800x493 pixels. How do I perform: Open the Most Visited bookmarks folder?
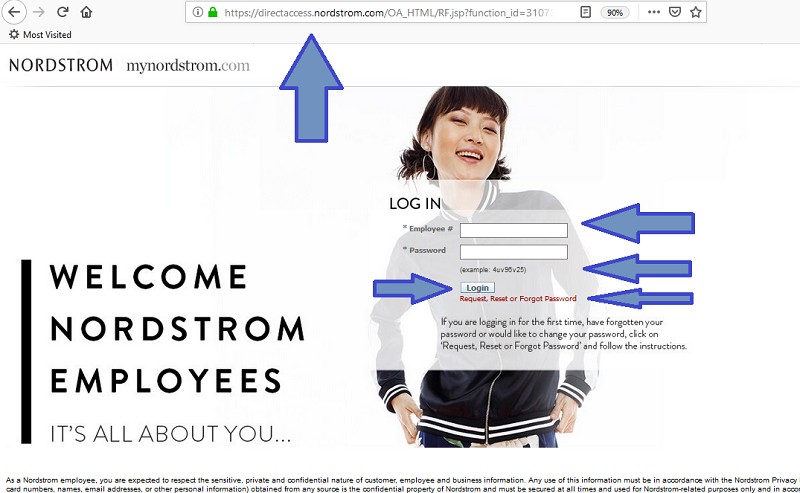click(40, 35)
